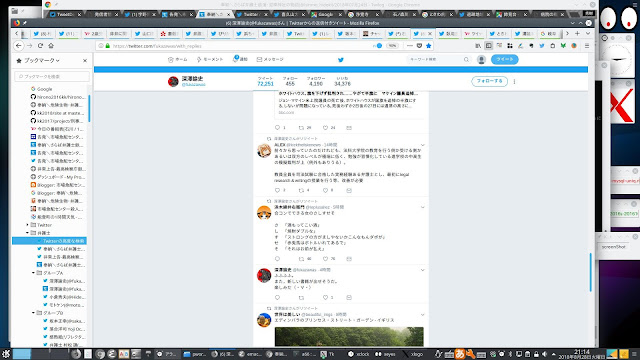Open the ダッシュボード - My Pro bookmark
The image size is (640, 360).
[x=58, y=177]
